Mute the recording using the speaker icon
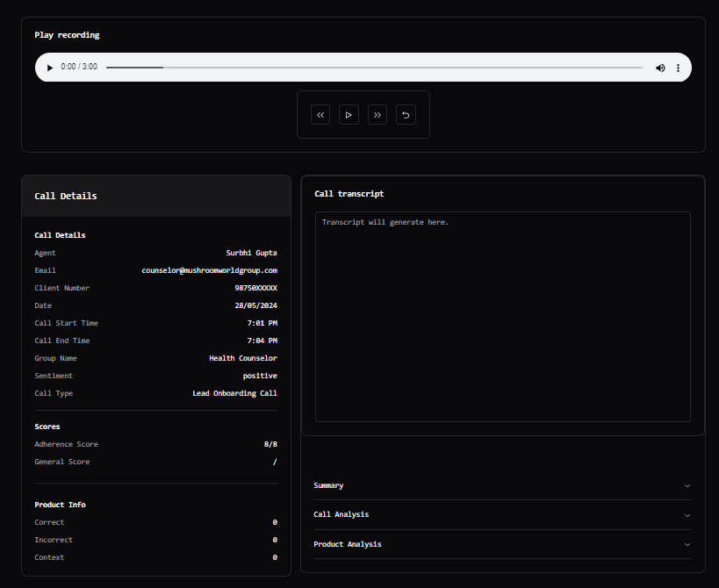This screenshot has height=588, width=719. [x=660, y=68]
